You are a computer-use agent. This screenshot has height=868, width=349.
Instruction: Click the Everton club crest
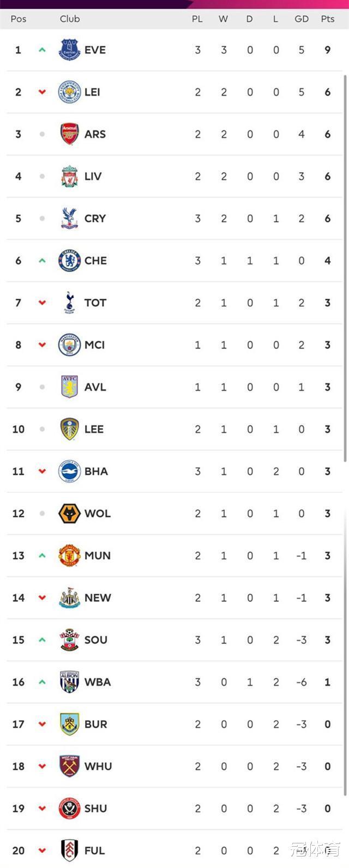tap(69, 50)
